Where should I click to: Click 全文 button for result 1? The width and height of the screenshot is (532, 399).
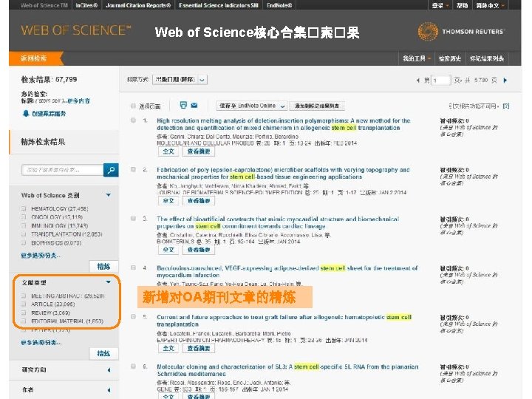pos(168,151)
